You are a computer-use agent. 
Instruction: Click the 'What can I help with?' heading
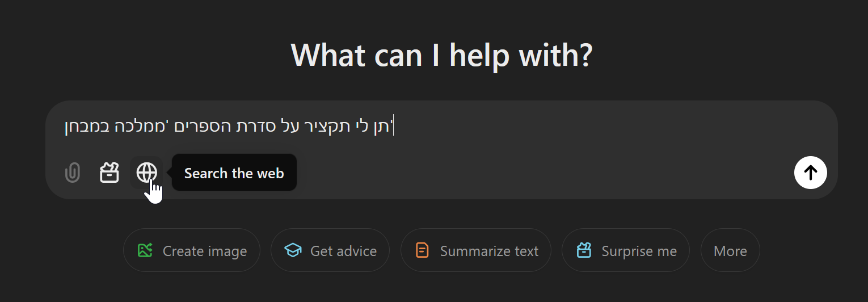coord(441,55)
